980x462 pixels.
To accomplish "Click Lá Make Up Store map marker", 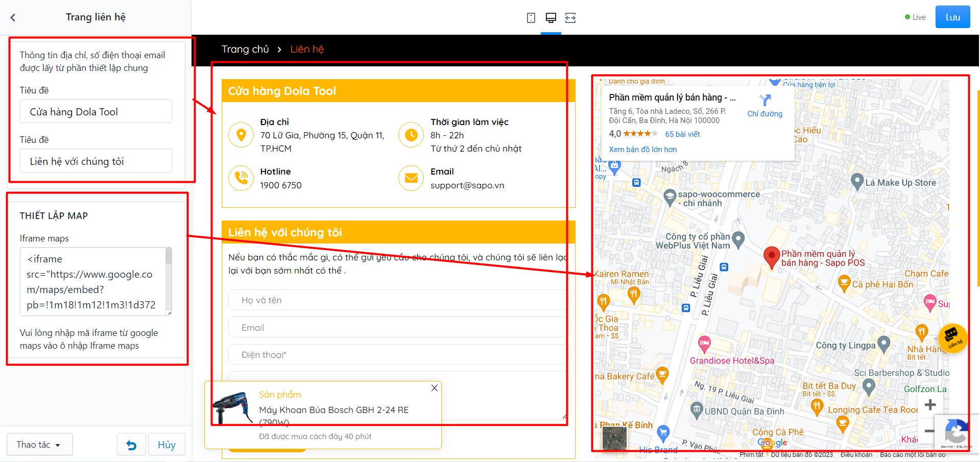I will 857,181.
